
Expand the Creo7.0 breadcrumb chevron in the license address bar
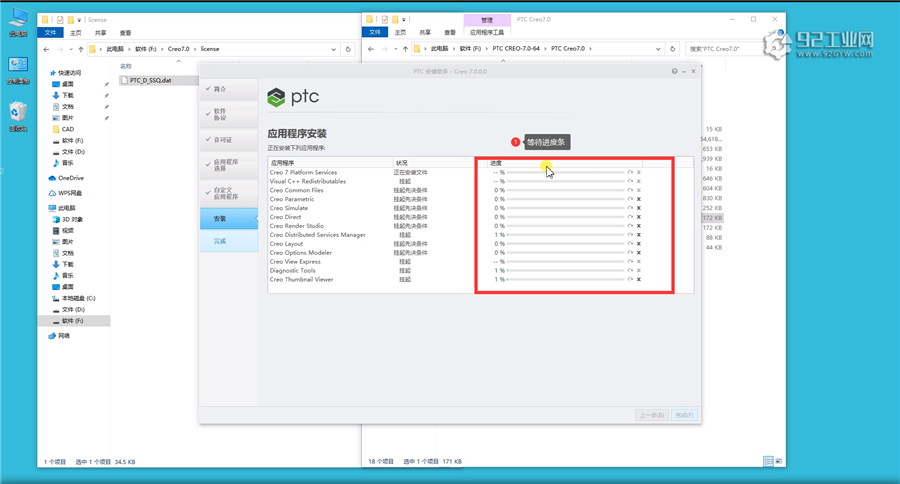tap(196, 49)
